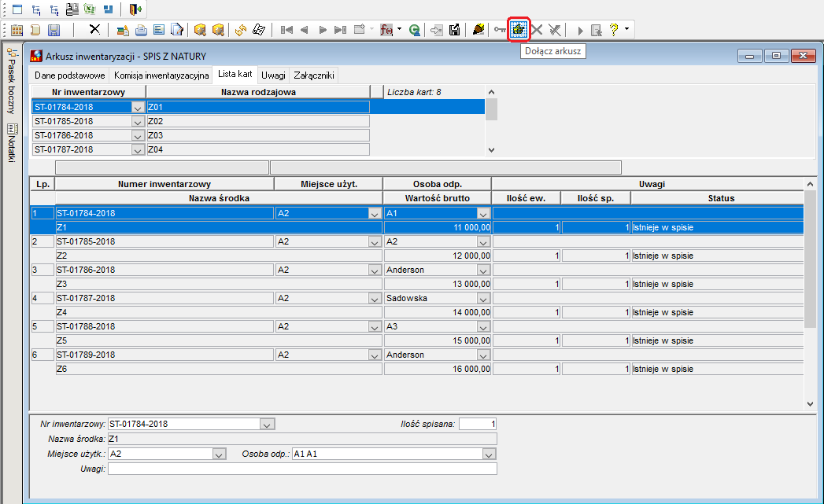Click the f(x) function icon
This screenshot has width=824, height=504.
[386, 30]
